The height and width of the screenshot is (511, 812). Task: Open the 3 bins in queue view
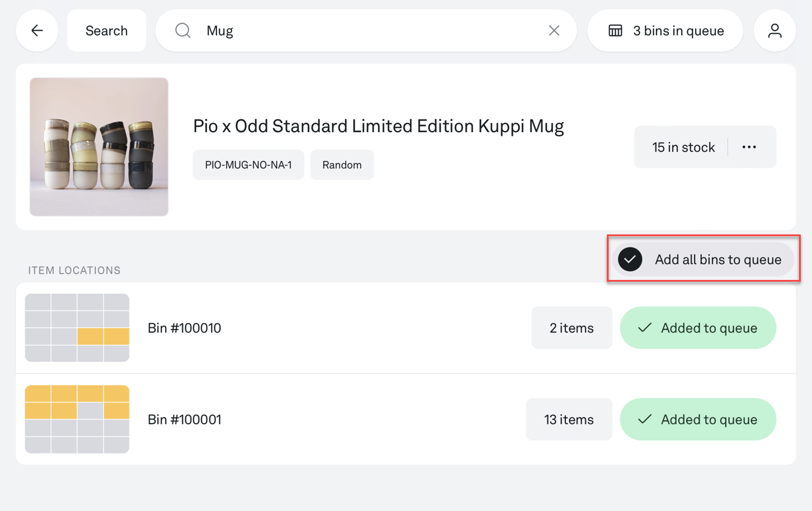pos(665,30)
